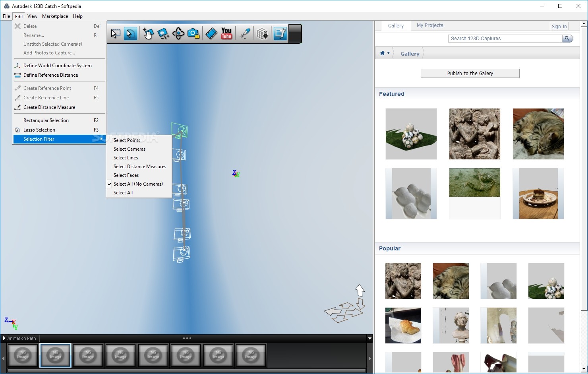
Task: Click gallery scrollbar down arrow
Action: [x=584, y=369]
